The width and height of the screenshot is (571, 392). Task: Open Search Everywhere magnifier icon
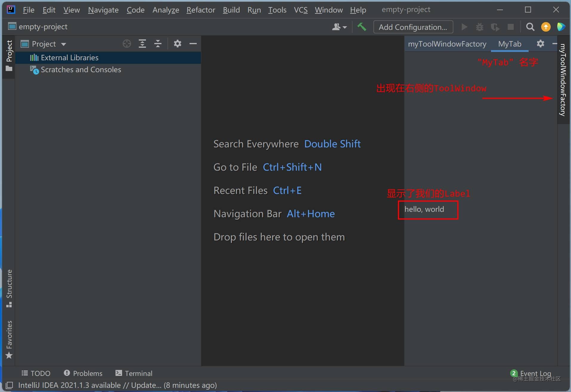(x=530, y=27)
